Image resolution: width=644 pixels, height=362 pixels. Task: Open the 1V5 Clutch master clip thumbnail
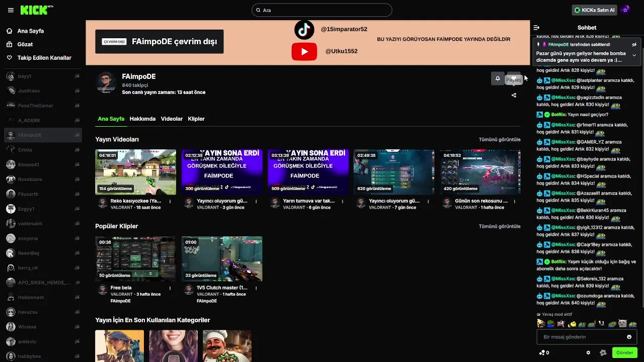[x=222, y=259]
